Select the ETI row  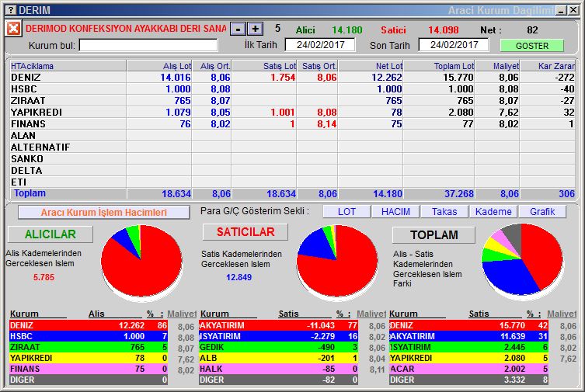coord(292,182)
